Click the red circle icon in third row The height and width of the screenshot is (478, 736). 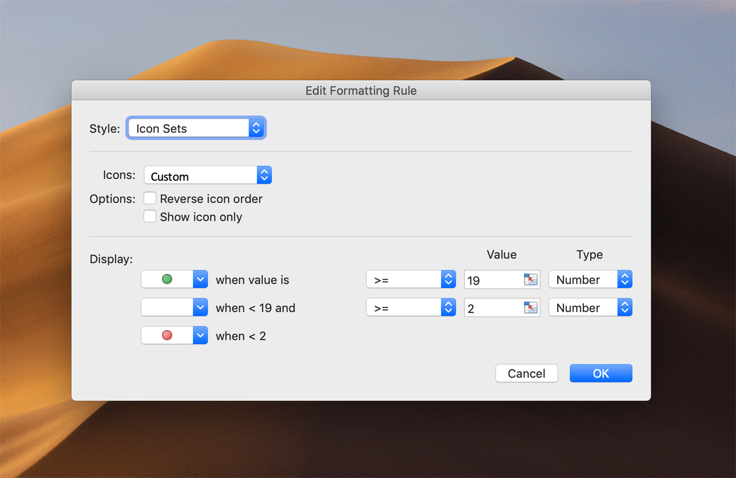click(167, 336)
